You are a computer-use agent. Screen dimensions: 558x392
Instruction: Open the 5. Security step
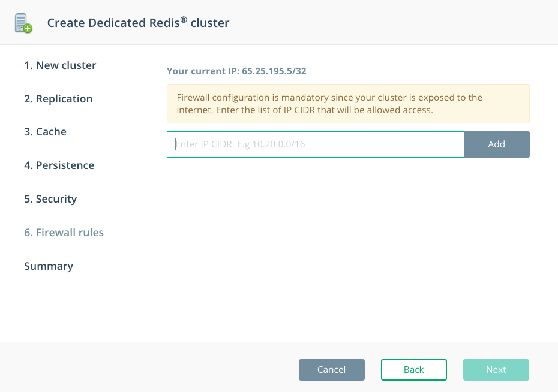pos(50,199)
